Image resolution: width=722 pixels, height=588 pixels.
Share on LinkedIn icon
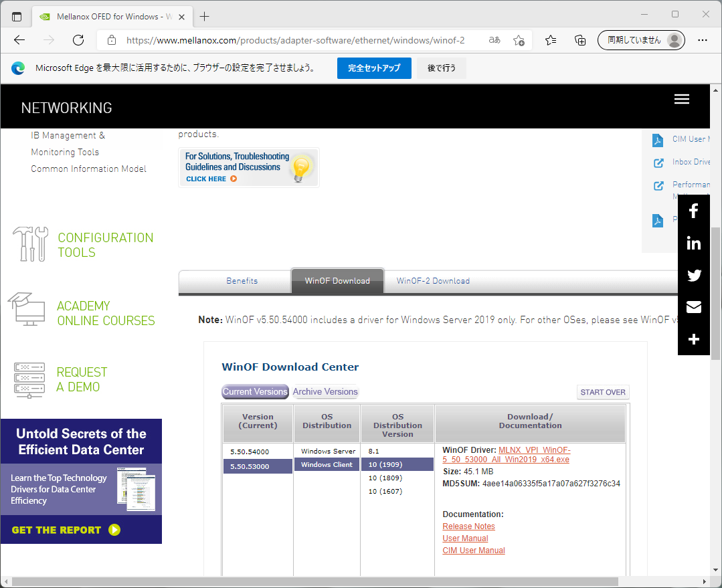coord(693,243)
